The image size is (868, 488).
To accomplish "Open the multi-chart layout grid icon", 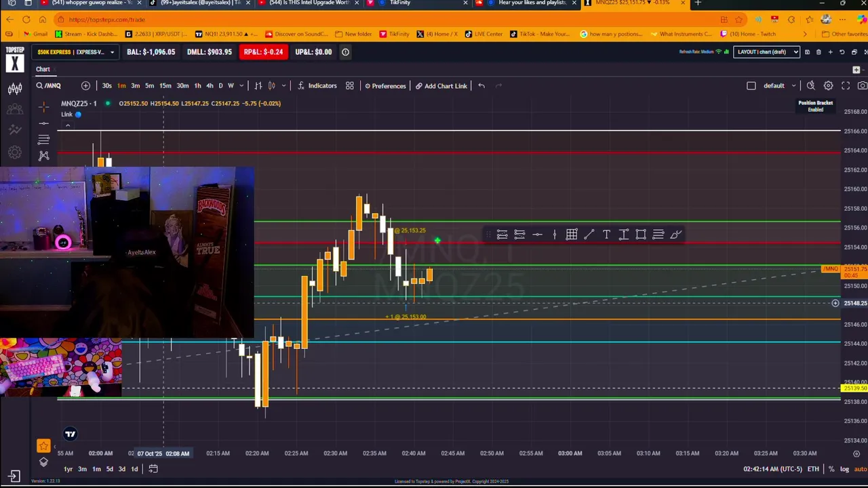I will [349, 85].
